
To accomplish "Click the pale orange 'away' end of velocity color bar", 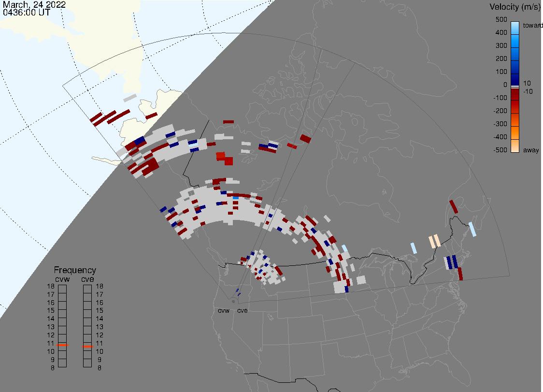I will point(515,146).
